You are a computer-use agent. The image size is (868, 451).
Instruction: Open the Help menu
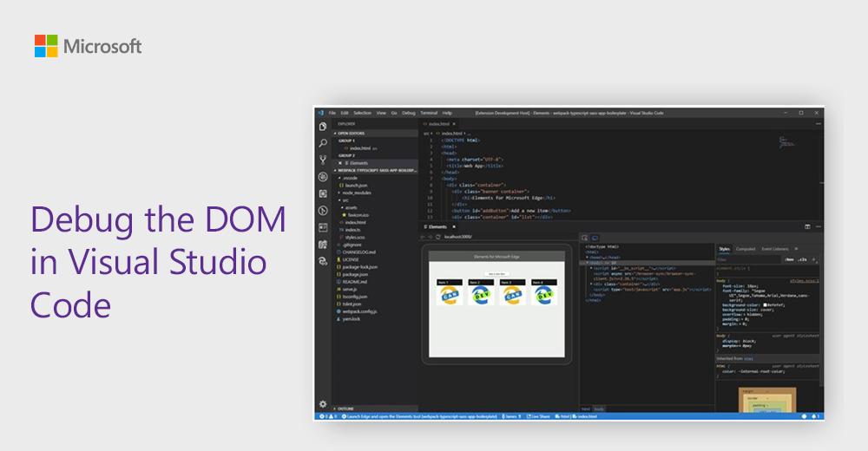point(447,113)
